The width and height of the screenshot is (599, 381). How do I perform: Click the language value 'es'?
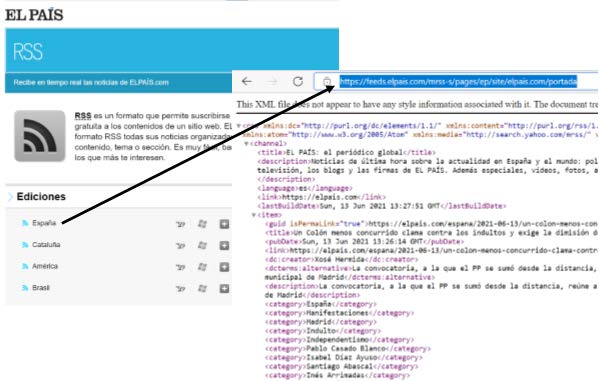click(x=302, y=188)
